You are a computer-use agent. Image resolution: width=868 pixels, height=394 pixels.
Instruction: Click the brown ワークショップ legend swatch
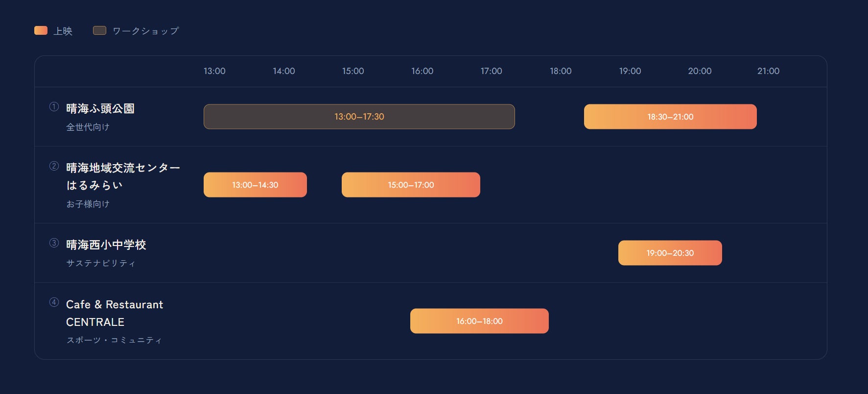pyautogui.click(x=99, y=30)
